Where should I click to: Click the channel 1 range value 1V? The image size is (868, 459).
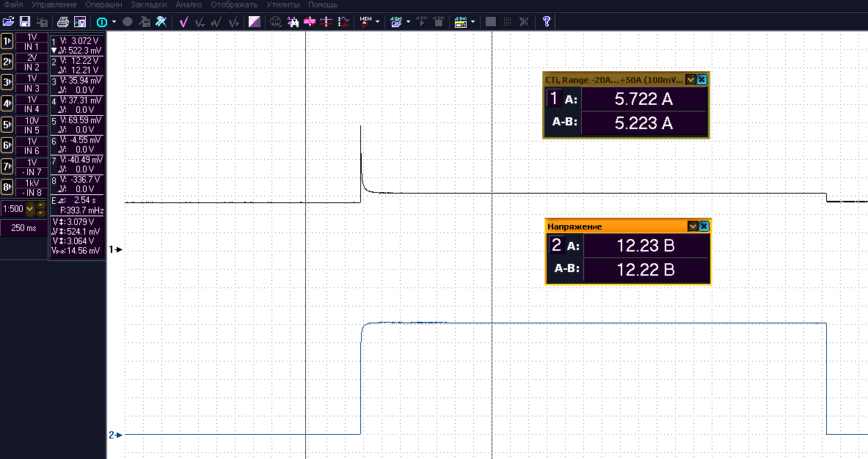pyautogui.click(x=32, y=37)
